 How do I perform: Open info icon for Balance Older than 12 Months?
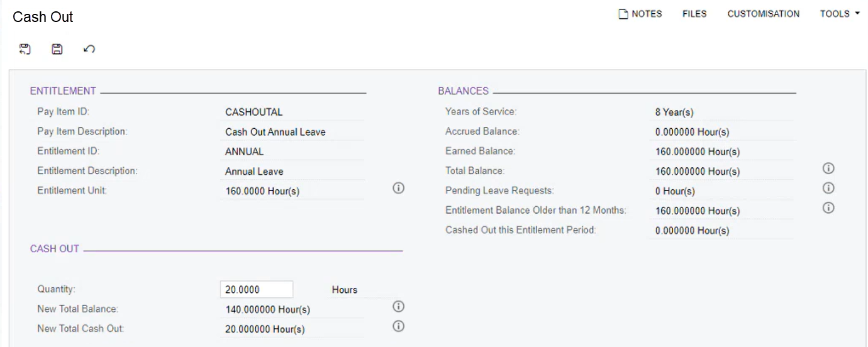(x=828, y=207)
